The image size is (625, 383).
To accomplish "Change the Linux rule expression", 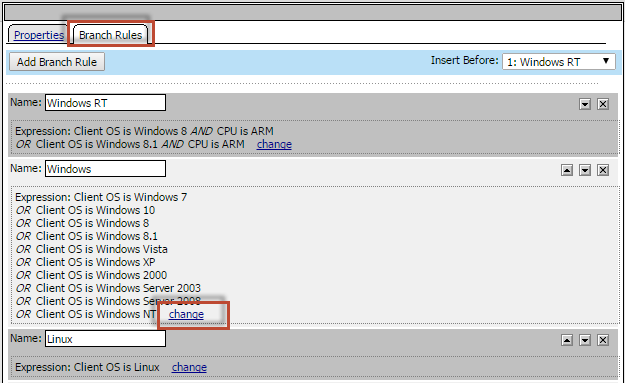I will click(x=189, y=367).
